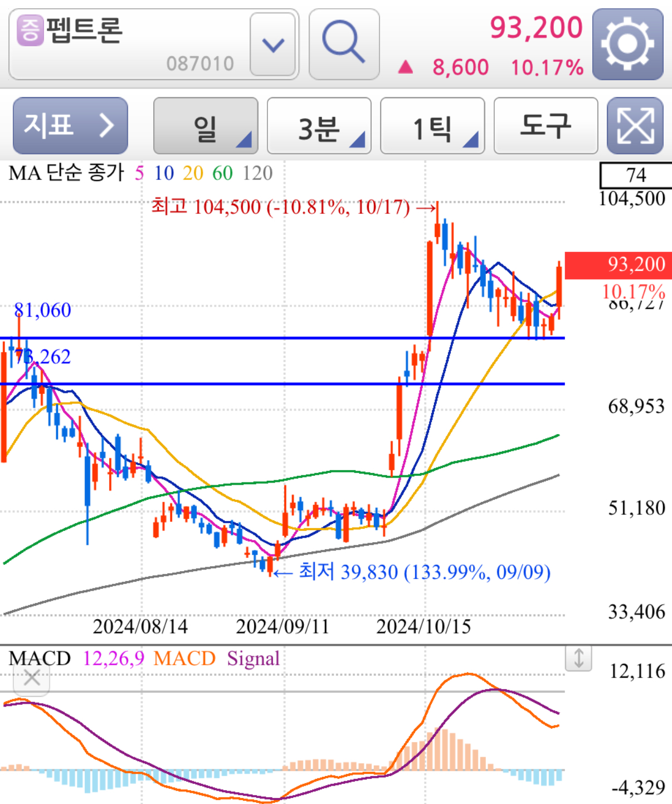Click the date label 2024/10/15
Viewport: 672px width, 804px height.
click(423, 627)
